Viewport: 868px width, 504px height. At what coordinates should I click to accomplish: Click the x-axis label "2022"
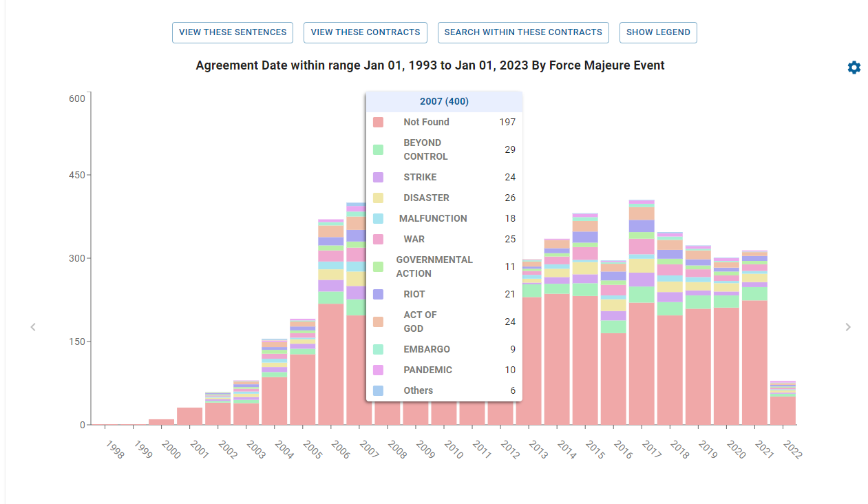coord(792,450)
